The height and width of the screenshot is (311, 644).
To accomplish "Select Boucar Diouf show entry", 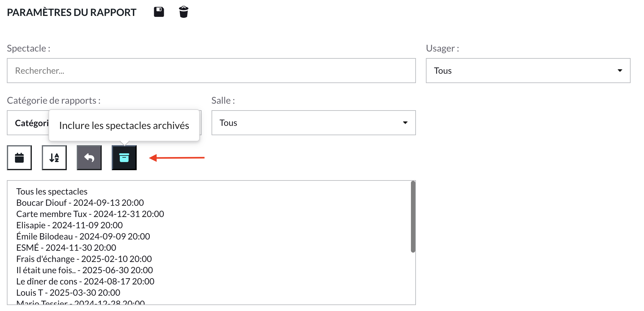I will (x=80, y=203).
